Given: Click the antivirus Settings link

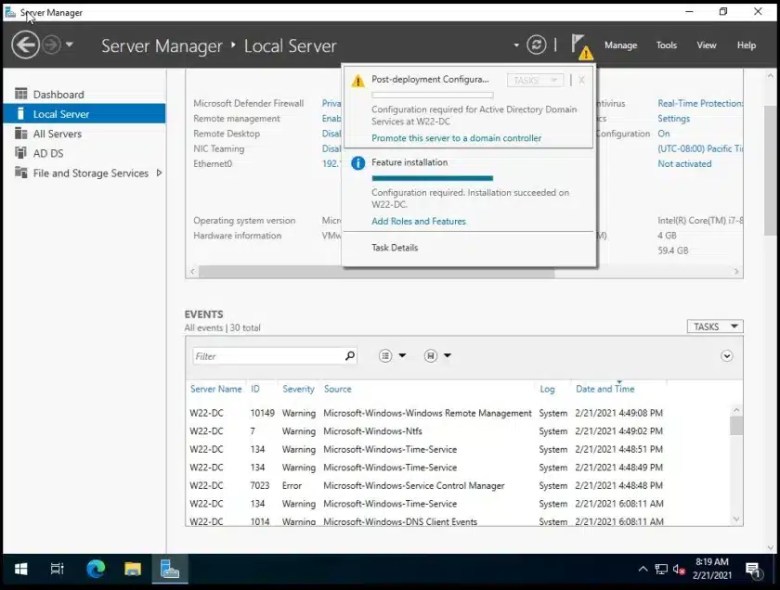Looking at the screenshot, I should tap(674, 118).
